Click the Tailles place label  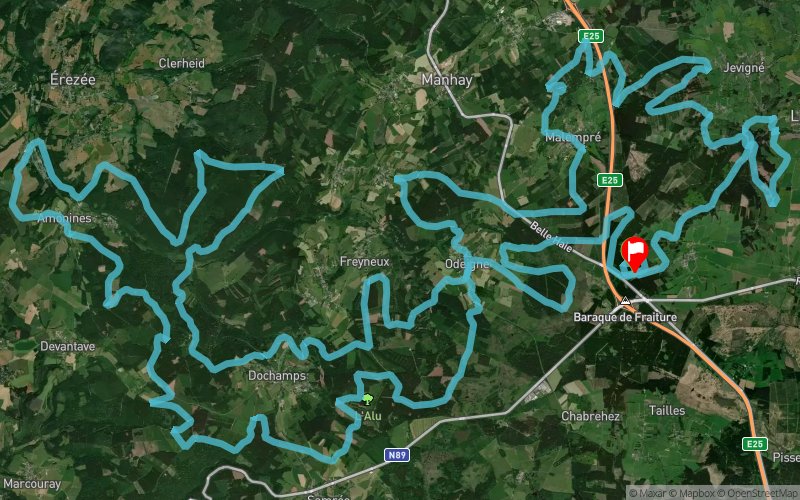click(x=667, y=410)
